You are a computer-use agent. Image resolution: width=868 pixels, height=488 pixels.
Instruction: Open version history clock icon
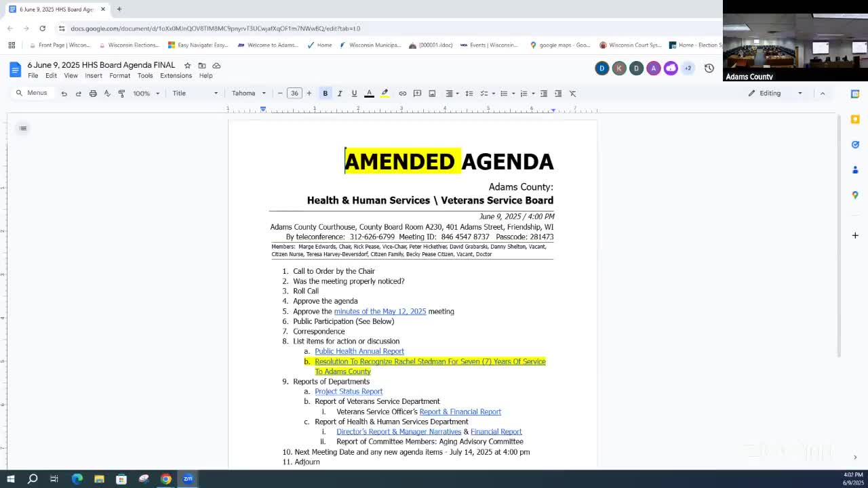[x=709, y=68]
